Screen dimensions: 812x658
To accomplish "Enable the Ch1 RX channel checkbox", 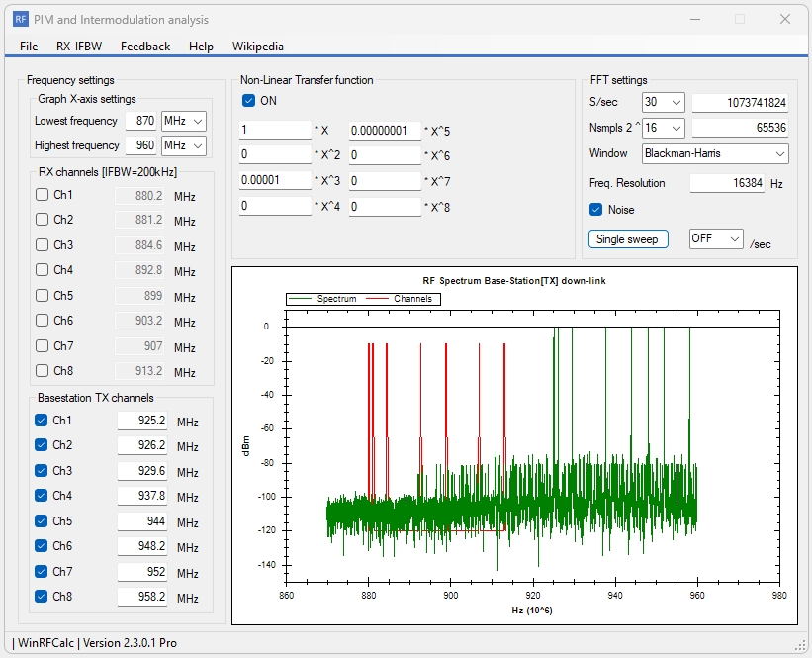I will point(41,195).
